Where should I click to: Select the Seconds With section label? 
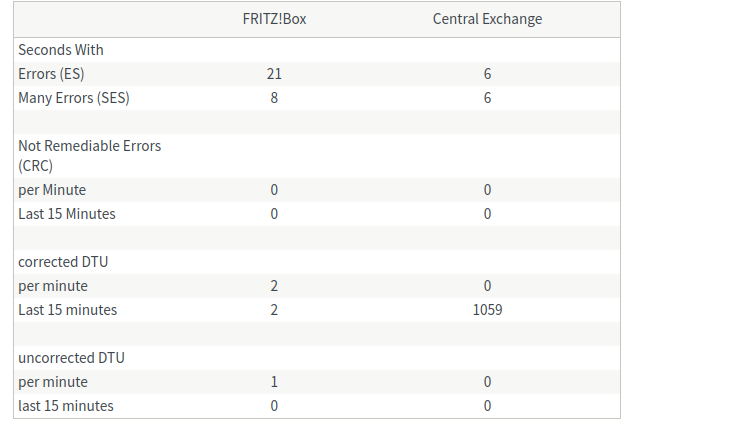coord(61,50)
